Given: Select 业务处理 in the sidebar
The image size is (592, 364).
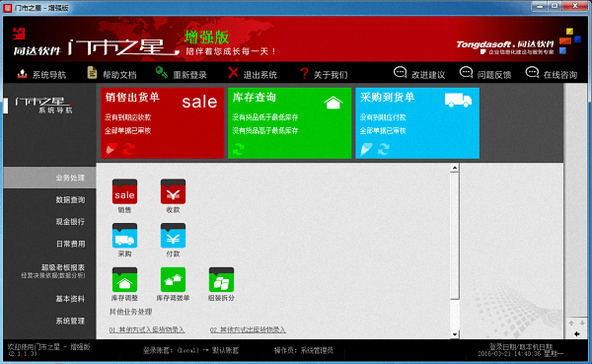Looking at the screenshot, I should [x=49, y=178].
